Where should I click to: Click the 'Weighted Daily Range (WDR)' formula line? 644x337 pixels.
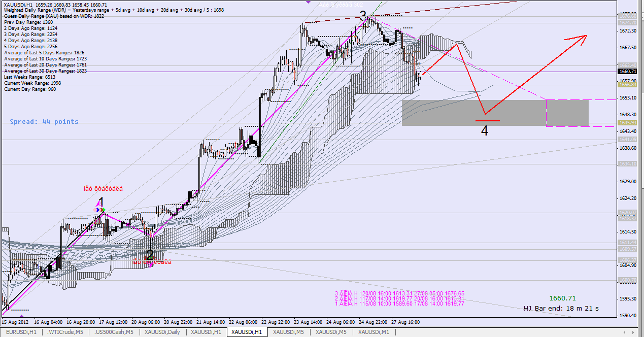(114, 10)
